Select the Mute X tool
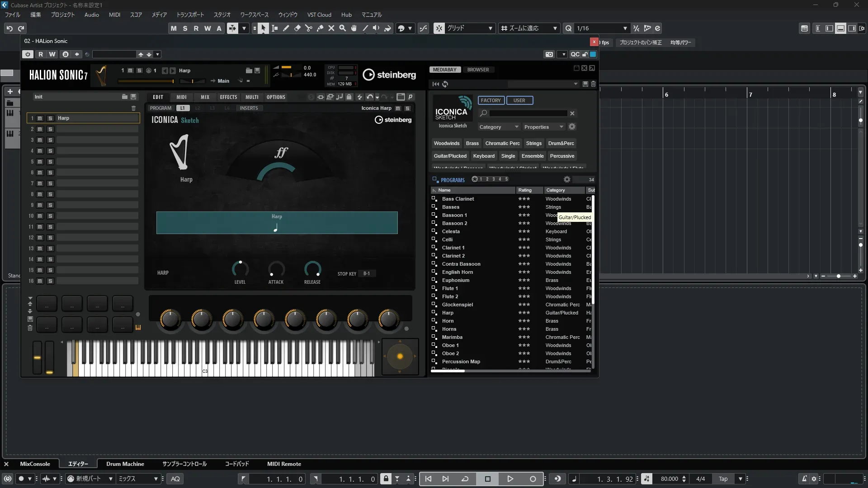This screenshot has height=488, width=868. 331,28
